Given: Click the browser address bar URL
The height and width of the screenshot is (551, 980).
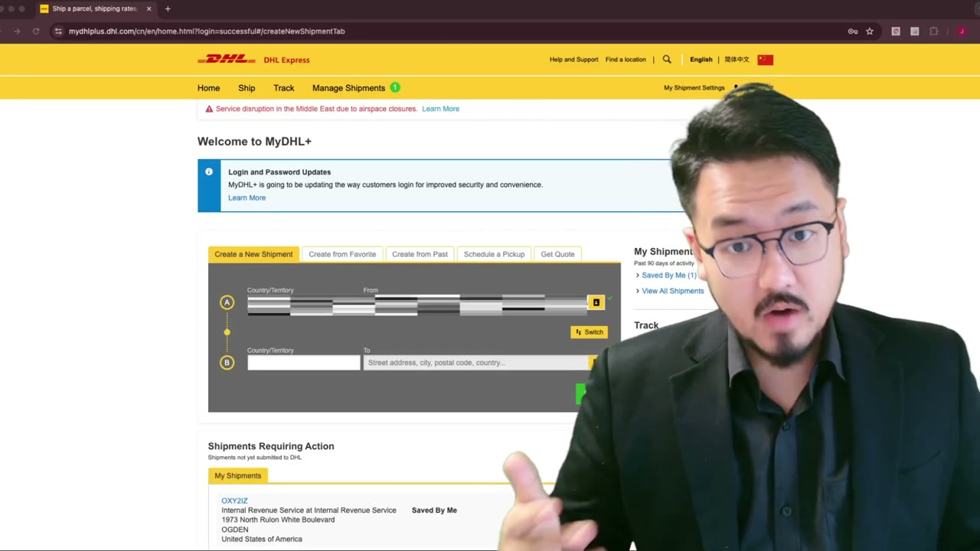Looking at the screenshot, I should 207,31.
